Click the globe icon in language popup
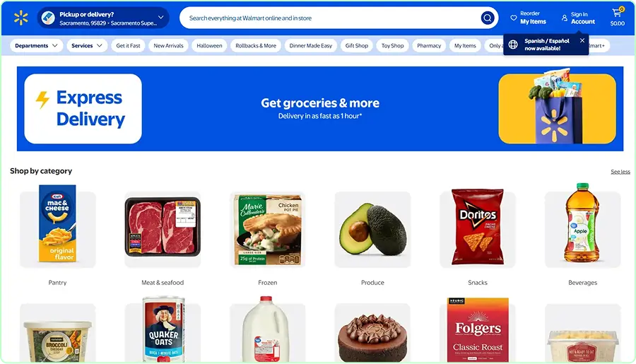This screenshot has width=636, height=364. pyautogui.click(x=513, y=45)
